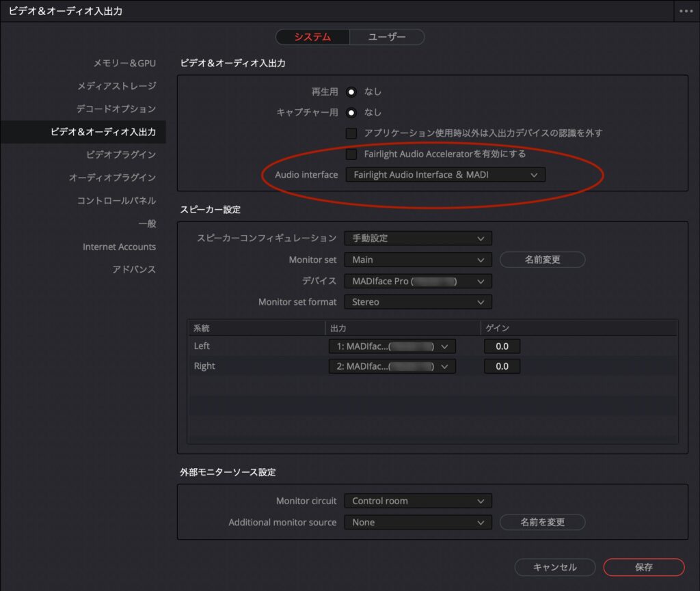
Task: Open the options menu via the three-dot icon
Action: coord(686,10)
